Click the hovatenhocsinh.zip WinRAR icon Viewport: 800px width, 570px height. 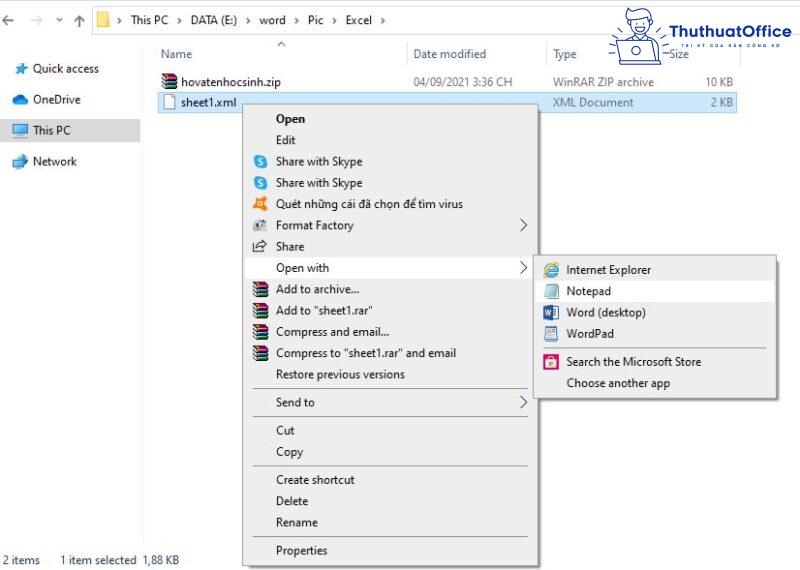coord(169,81)
